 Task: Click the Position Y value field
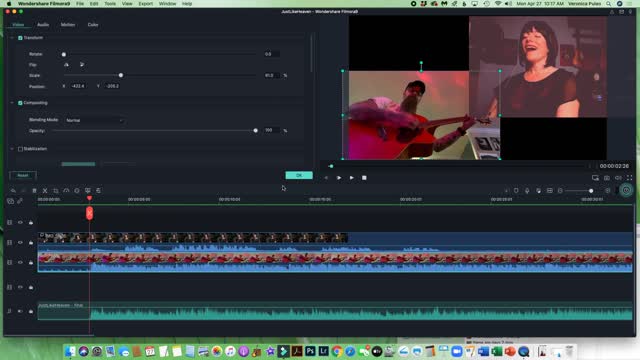click(113, 86)
